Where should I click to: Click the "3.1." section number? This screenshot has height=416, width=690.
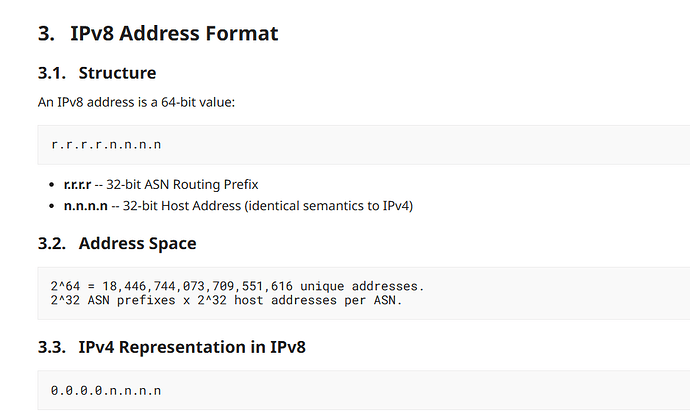[x=52, y=73]
